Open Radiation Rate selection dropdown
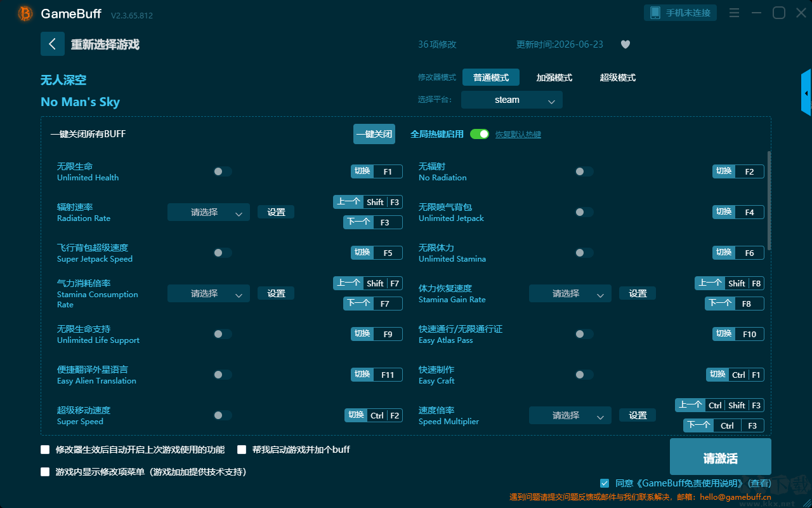812x508 pixels. coord(209,212)
